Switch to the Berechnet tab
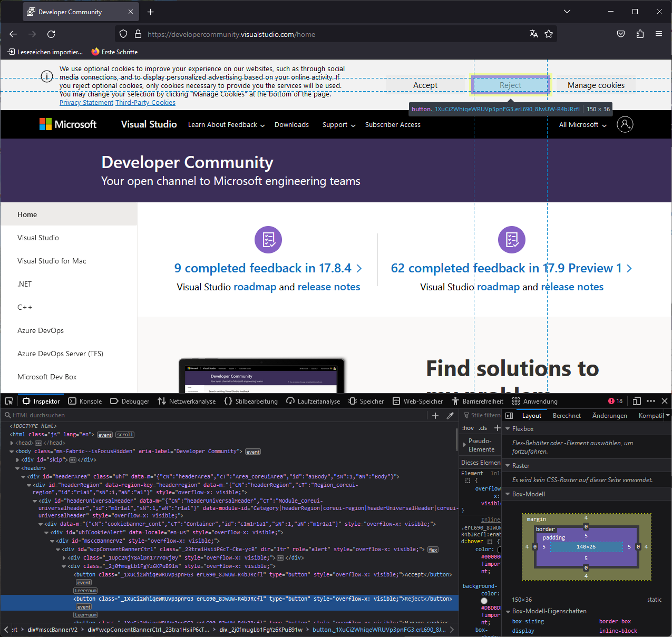The image size is (672, 637). point(567,415)
